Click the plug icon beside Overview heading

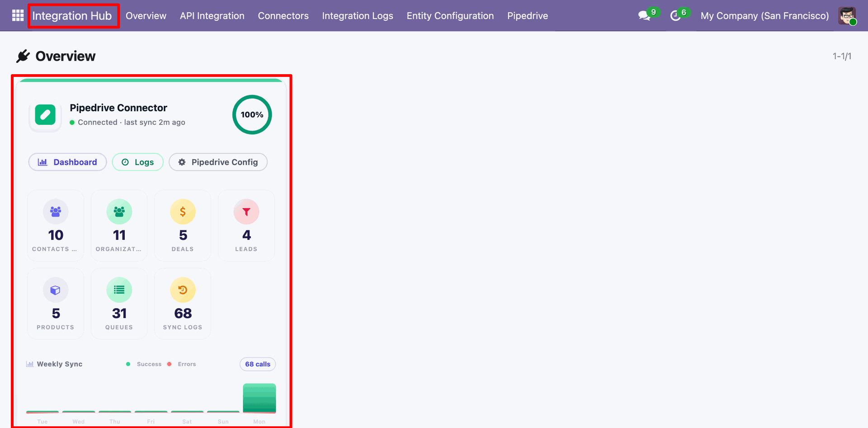(x=23, y=56)
